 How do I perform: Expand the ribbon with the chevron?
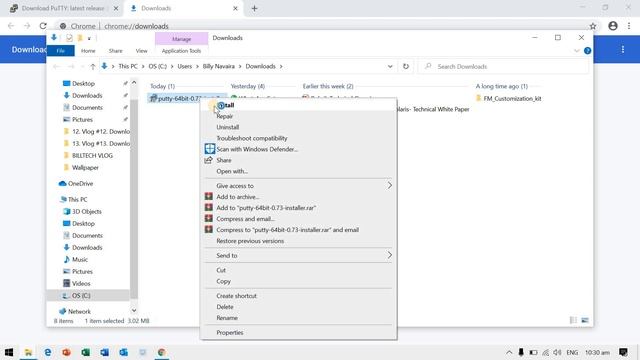pyautogui.click(x=576, y=51)
